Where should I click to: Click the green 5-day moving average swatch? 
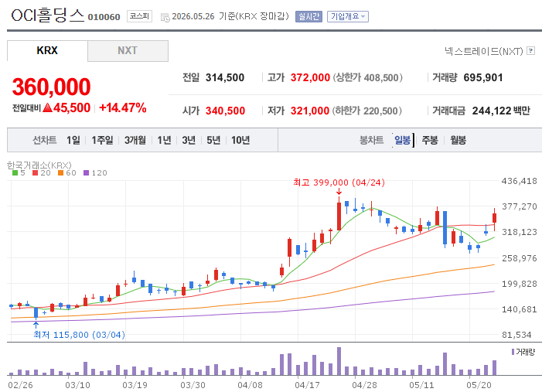pos(15,173)
